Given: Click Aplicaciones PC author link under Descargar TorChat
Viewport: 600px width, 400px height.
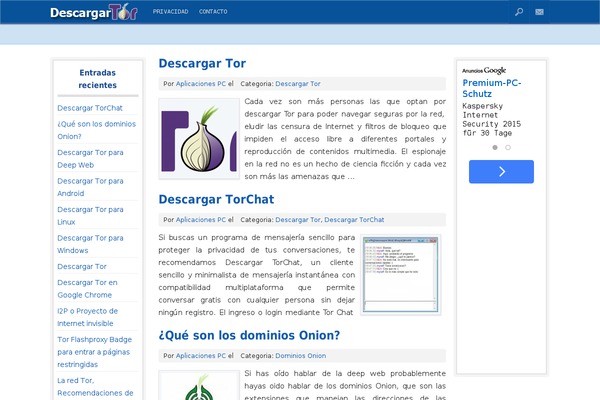Looking at the screenshot, I should click(x=201, y=220).
